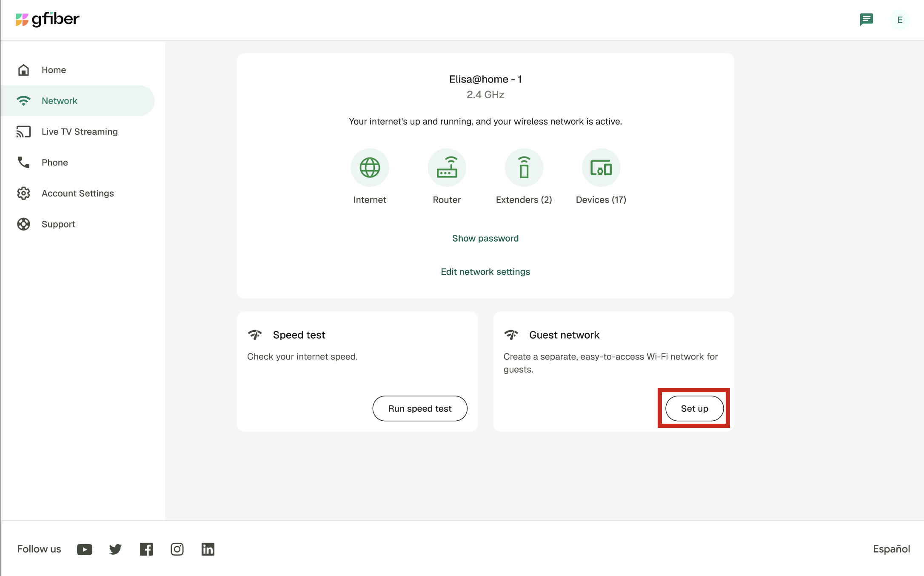The width and height of the screenshot is (924, 576).
Task: Select Live TV Streaming menu item
Action: click(77, 132)
